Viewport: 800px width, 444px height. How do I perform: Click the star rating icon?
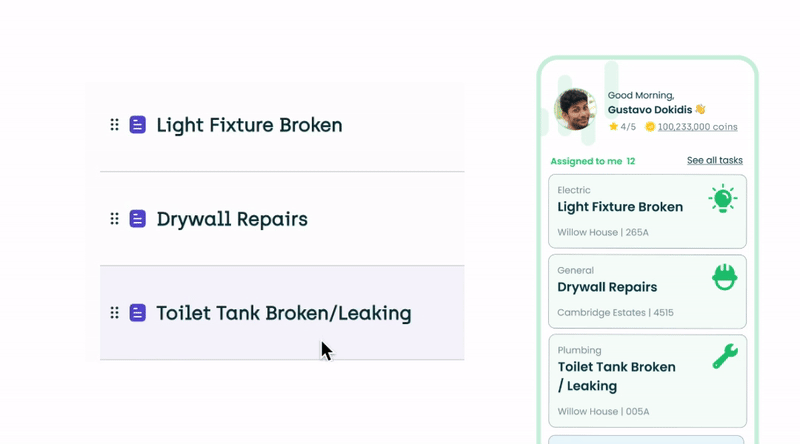coord(613,127)
